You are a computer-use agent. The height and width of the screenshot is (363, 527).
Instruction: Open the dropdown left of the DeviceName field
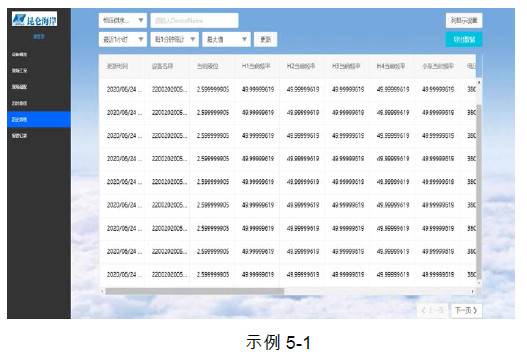tap(123, 21)
